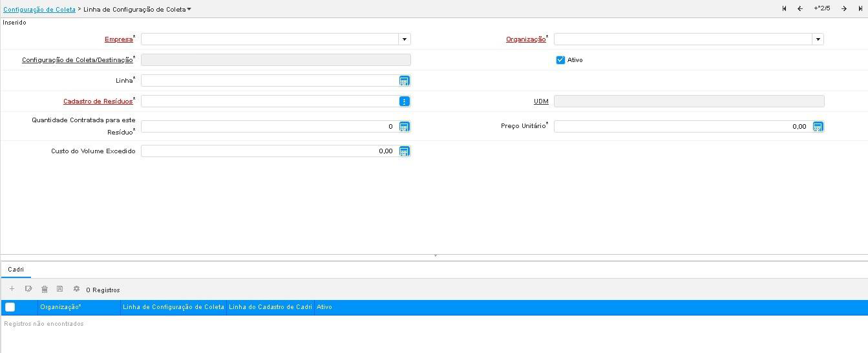Go to previous record arrow
868x353 pixels.
800,8
